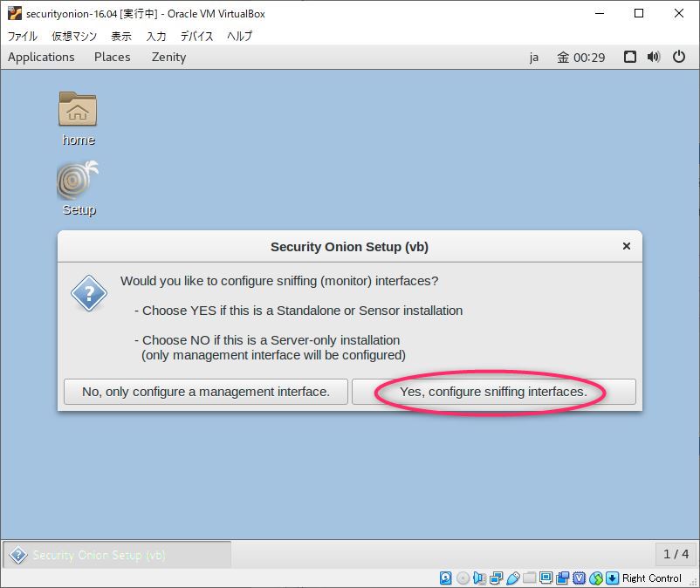Click the mouse integration status icon
The height and width of the screenshot is (588, 700).
click(596, 578)
